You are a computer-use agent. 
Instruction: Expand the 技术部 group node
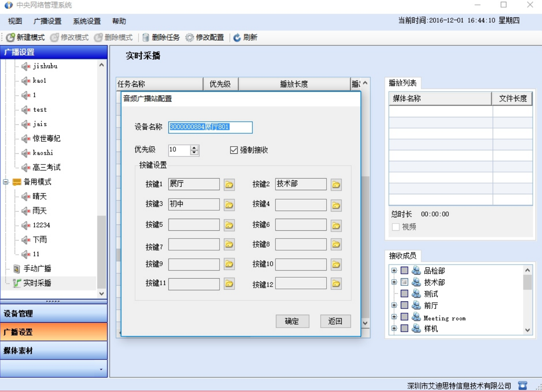394,282
